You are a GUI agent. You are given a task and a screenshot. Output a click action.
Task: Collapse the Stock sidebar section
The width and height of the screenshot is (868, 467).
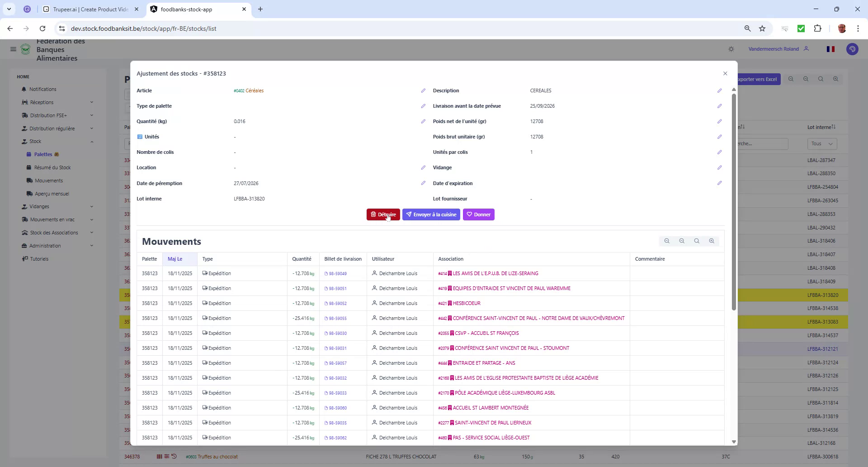(92, 141)
